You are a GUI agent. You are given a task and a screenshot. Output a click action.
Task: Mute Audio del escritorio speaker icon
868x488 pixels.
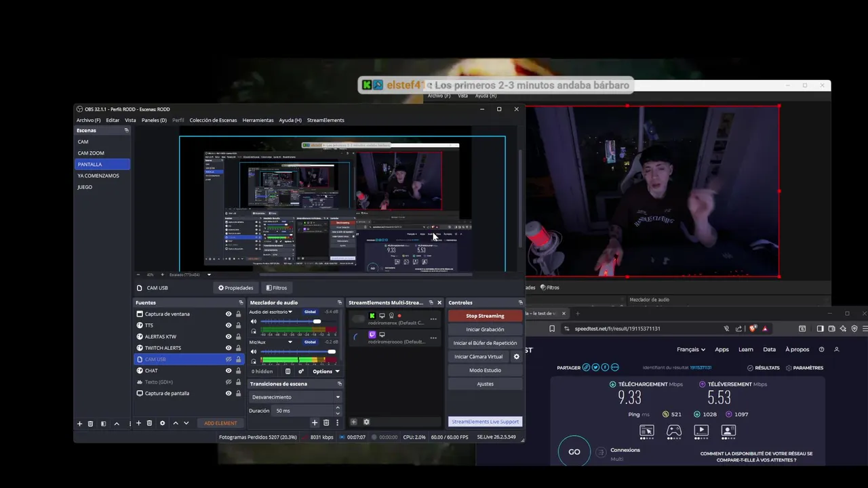tap(254, 321)
